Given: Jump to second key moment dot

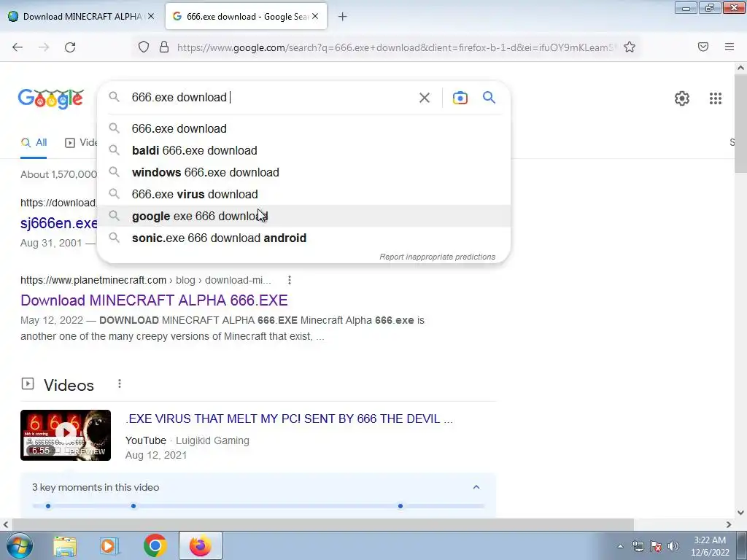Looking at the screenshot, I should tap(133, 506).
